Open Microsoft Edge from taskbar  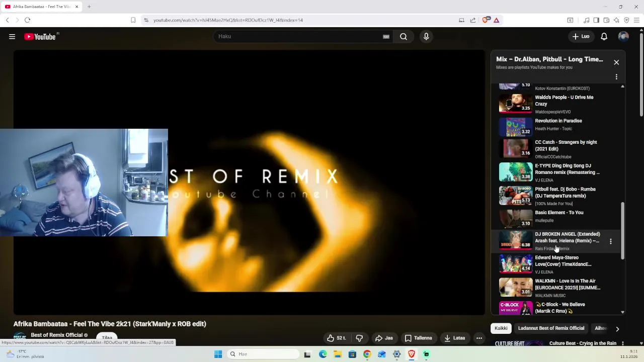click(x=323, y=354)
